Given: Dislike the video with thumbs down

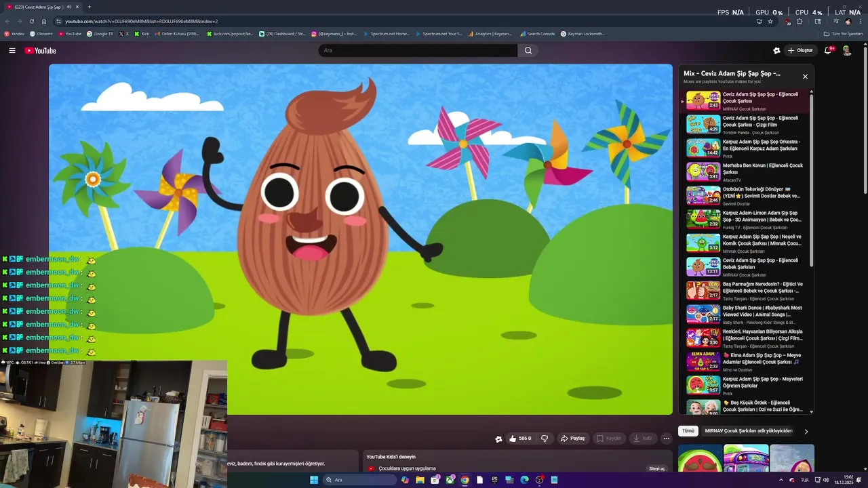Looking at the screenshot, I should 545,439.
